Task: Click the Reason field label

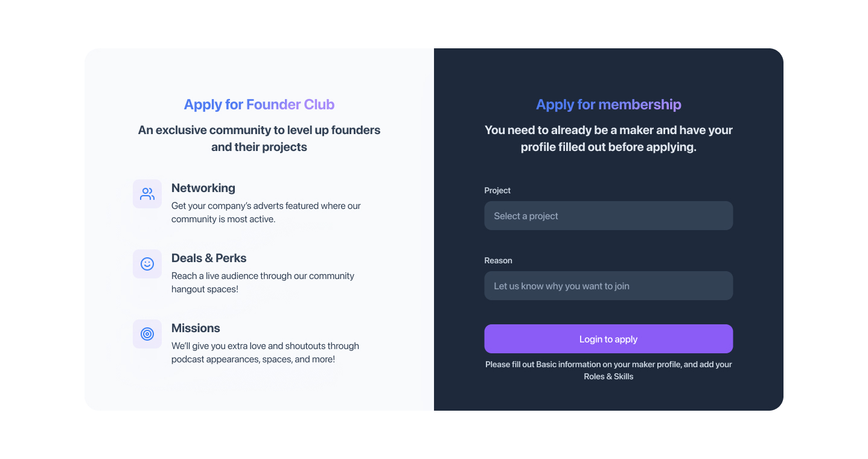Action: [498, 260]
